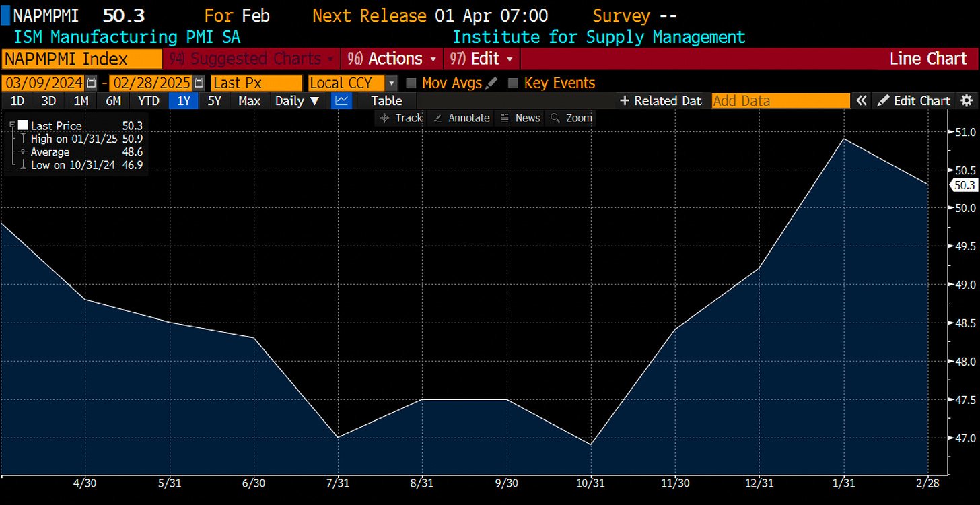
Task: Click the 02/28/2025 end date field
Action: (151, 83)
